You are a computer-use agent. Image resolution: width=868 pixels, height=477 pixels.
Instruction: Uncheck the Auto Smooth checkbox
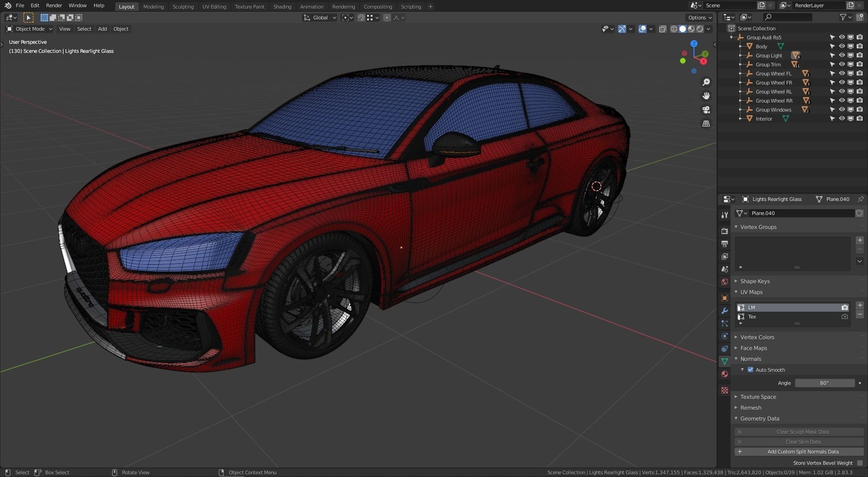click(750, 369)
